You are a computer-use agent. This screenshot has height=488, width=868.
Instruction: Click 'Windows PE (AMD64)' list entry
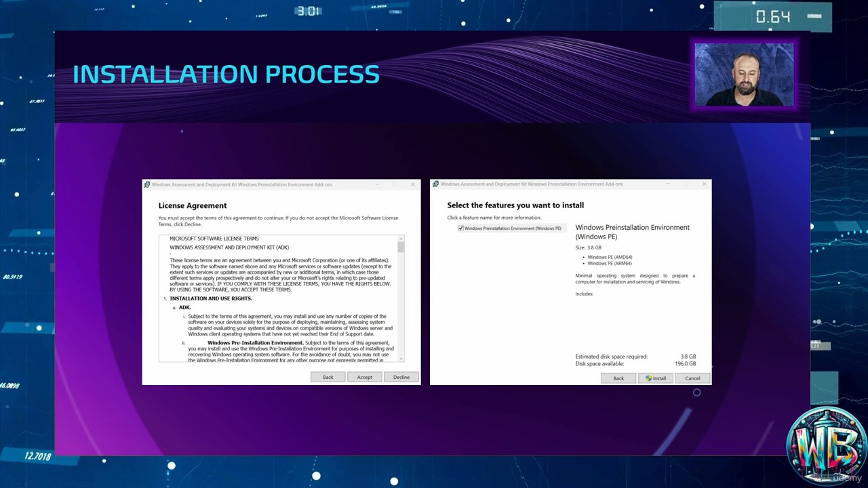point(610,258)
